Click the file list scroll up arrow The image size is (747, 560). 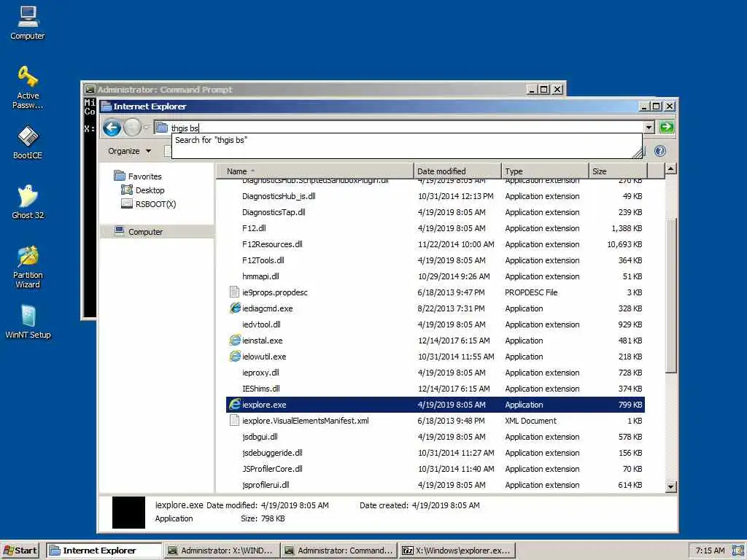pyautogui.click(x=671, y=169)
